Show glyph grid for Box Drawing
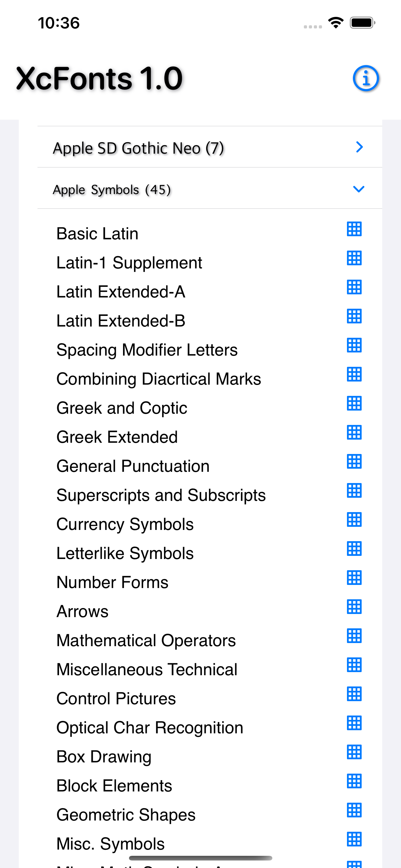The width and height of the screenshot is (401, 868). click(354, 752)
